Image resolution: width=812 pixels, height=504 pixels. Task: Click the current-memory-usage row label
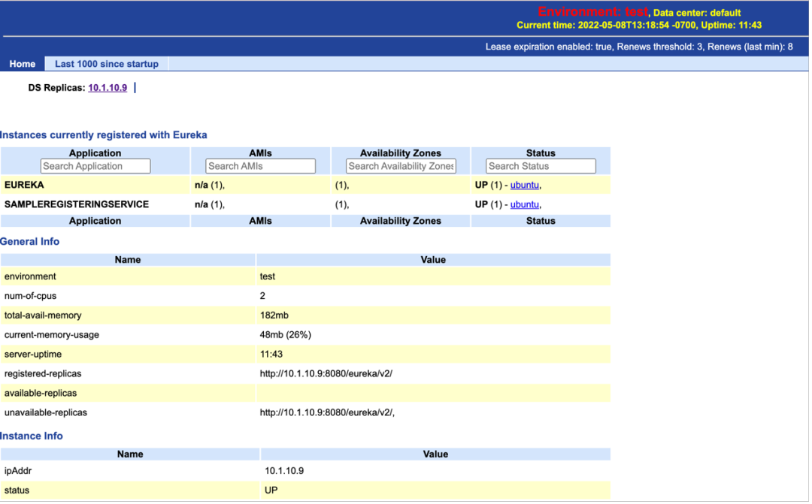[x=51, y=335]
